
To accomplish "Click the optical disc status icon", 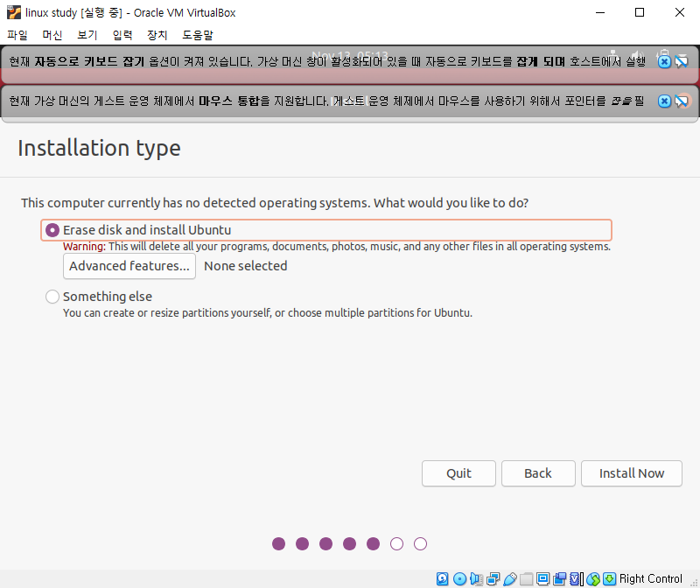I will (459, 579).
